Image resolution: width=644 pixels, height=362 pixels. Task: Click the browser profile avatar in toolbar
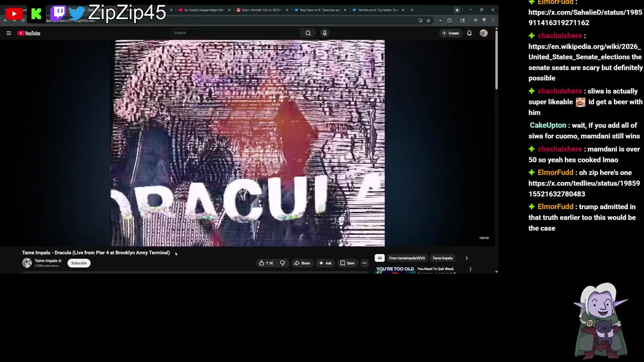pyautogui.click(x=484, y=21)
